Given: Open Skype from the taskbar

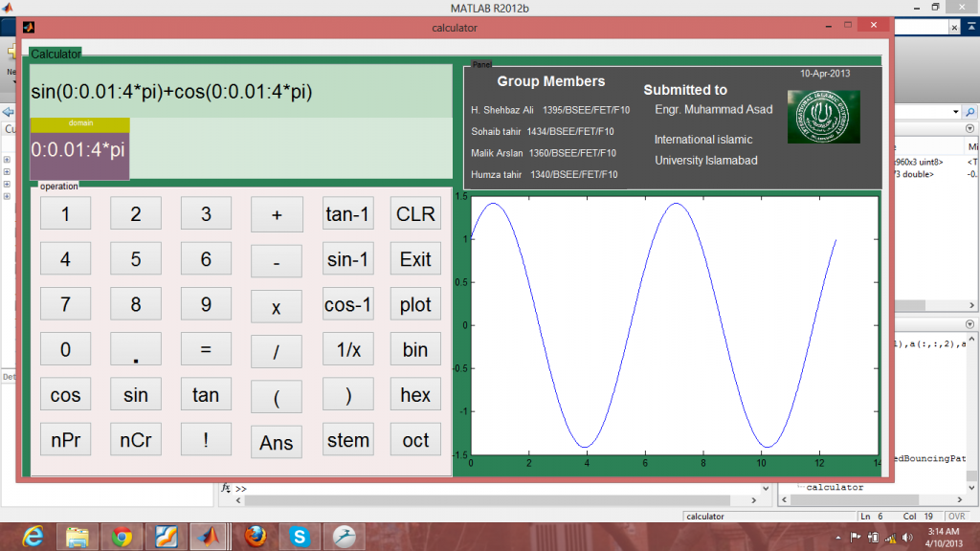Looking at the screenshot, I should pyautogui.click(x=300, y=537).
